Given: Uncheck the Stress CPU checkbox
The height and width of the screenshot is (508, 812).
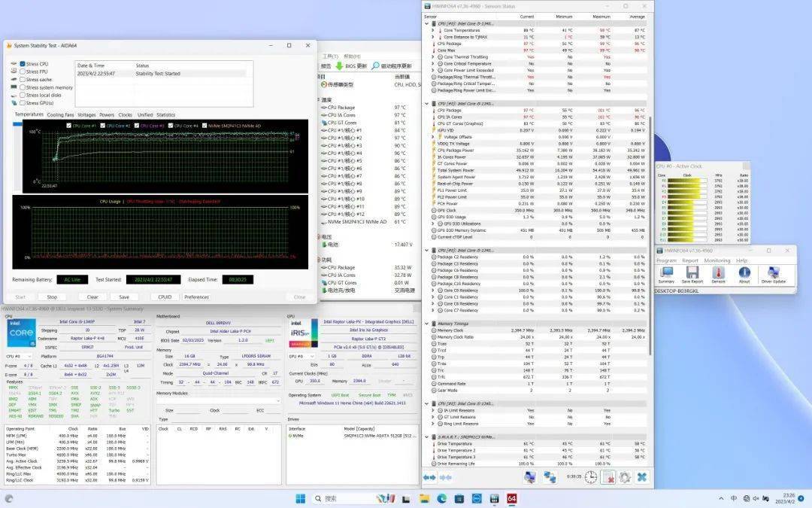Looking at the screenshot, I should coord(23,64).
